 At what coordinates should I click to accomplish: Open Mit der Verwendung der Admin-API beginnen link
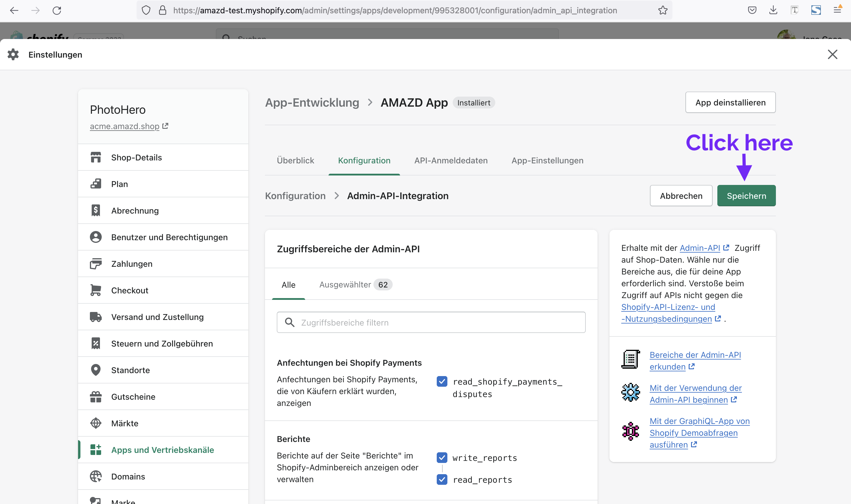coord(695,394)
